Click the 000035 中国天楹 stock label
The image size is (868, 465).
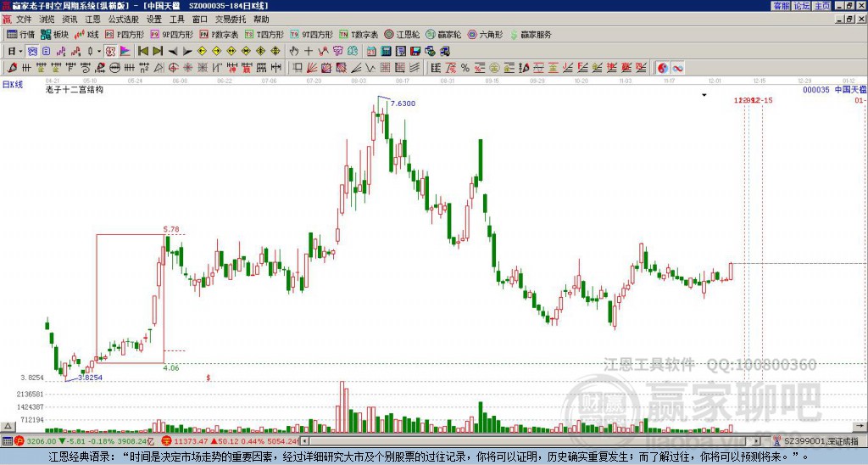point(835,89)
